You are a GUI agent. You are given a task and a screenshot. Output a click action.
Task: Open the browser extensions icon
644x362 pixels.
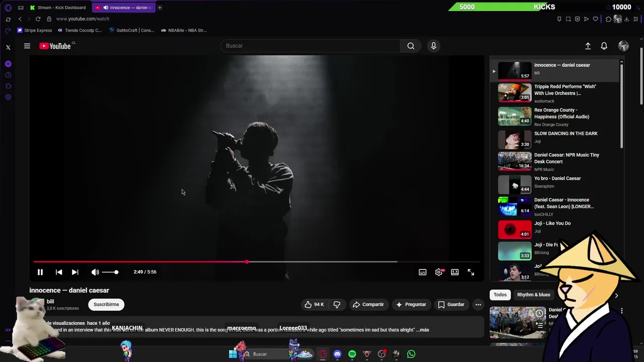pos(608,19)
